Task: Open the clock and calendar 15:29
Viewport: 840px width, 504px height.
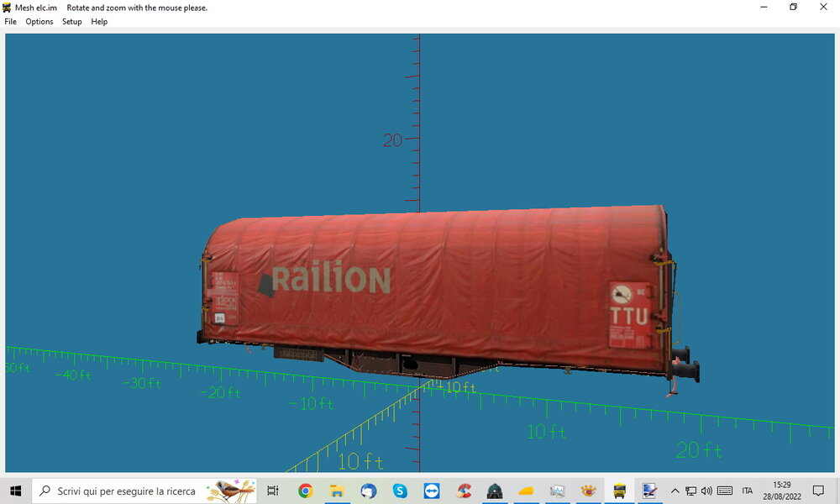Action: click(781, 491)
